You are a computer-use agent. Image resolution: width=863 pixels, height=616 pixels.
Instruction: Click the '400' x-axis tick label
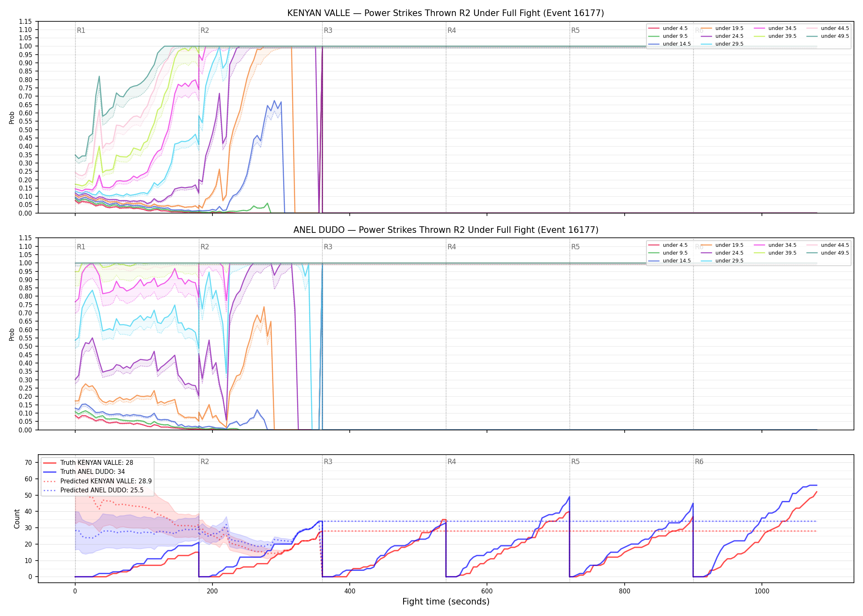pos(350,591)
